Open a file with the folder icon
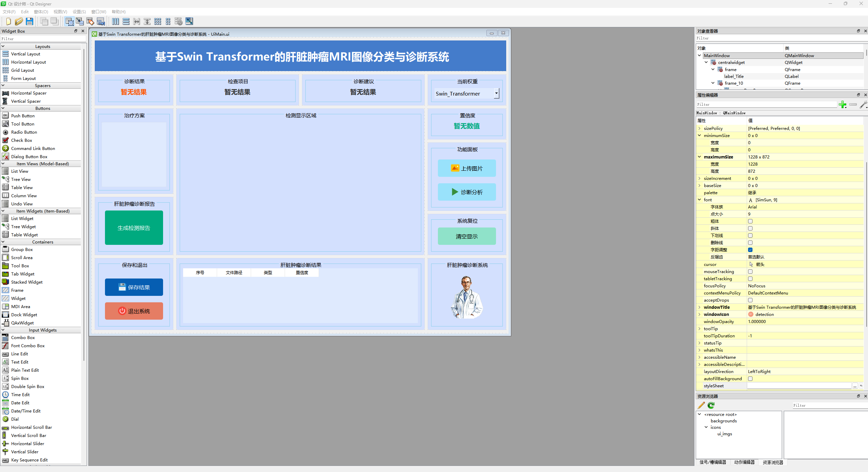Image resolution: width=868 pixels, height=472 pixels. pos(19,21)
